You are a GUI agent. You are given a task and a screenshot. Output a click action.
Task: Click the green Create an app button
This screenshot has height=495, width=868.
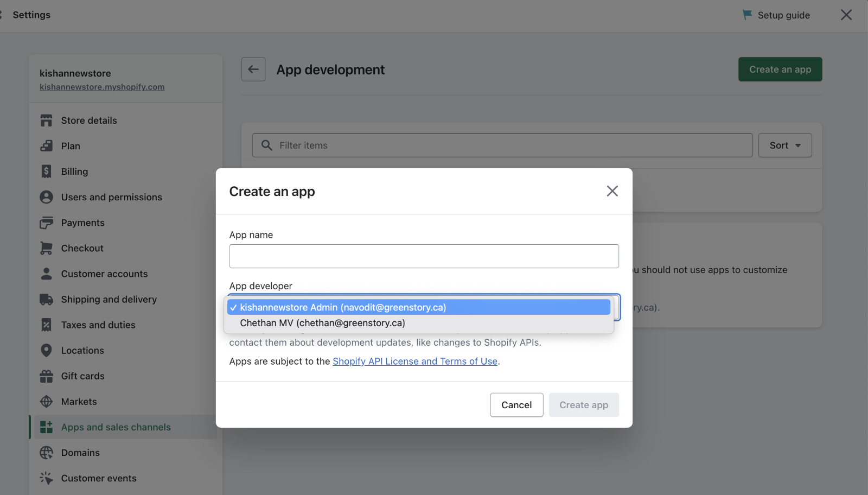780,69
